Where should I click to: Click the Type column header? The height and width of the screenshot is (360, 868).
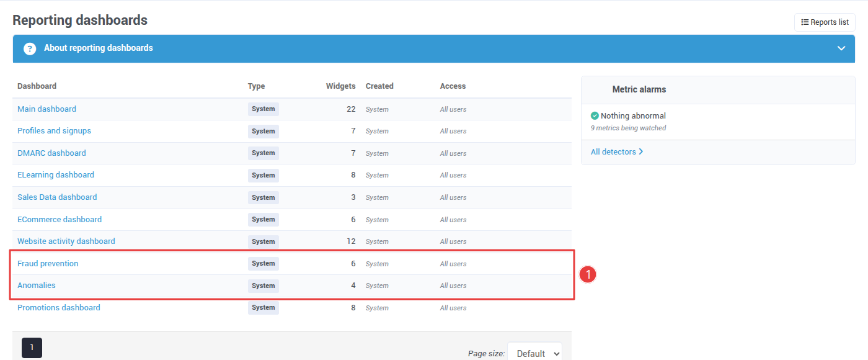(x=256, y=86)
